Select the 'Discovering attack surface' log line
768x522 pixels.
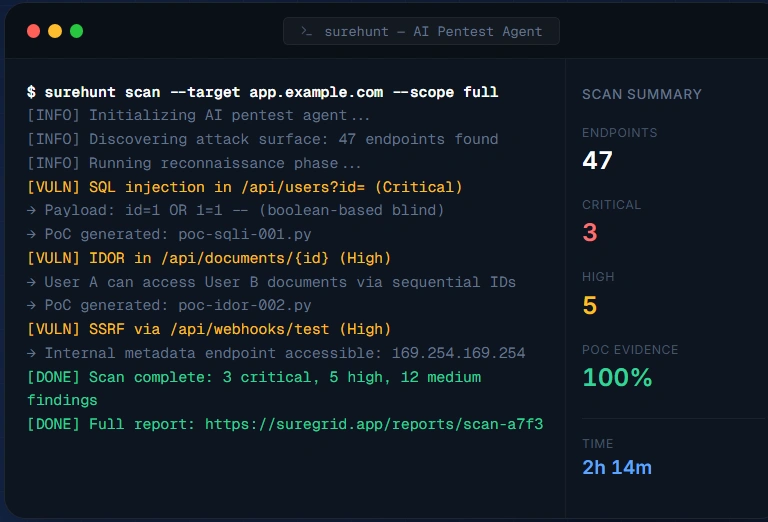point(263,139)
